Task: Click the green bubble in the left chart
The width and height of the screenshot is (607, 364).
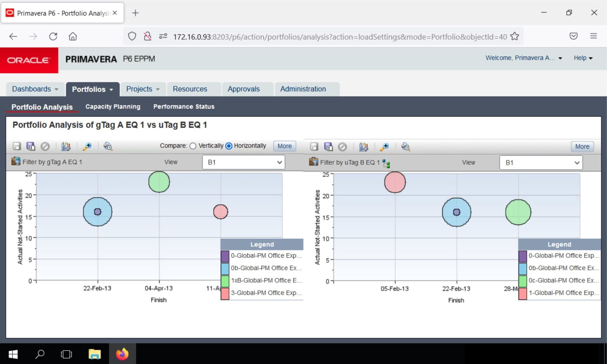Action: pos(159,182)
